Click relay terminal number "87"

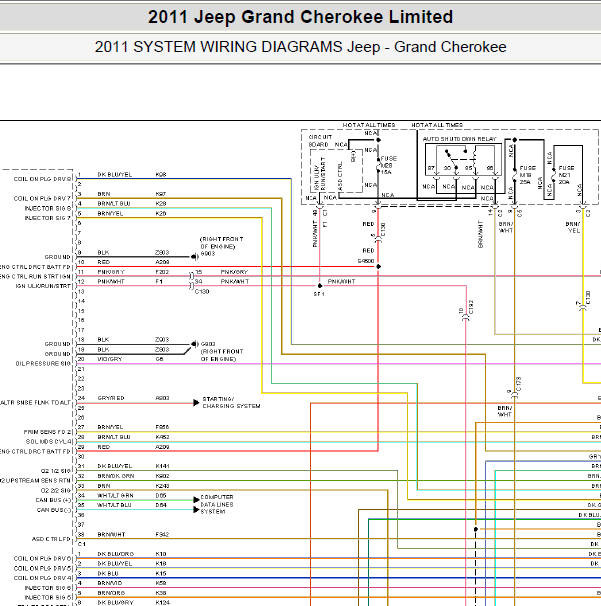click(x=431, y=169)
